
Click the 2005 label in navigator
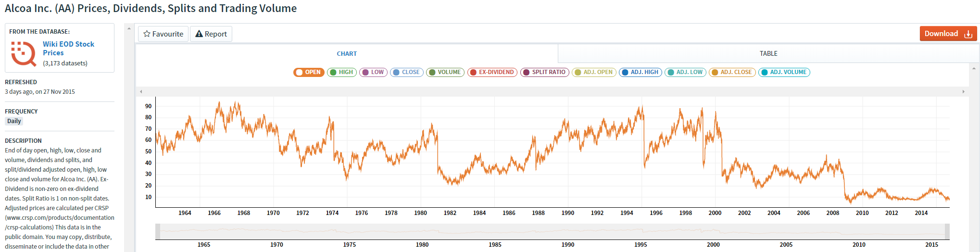click(x=786, y=244)
